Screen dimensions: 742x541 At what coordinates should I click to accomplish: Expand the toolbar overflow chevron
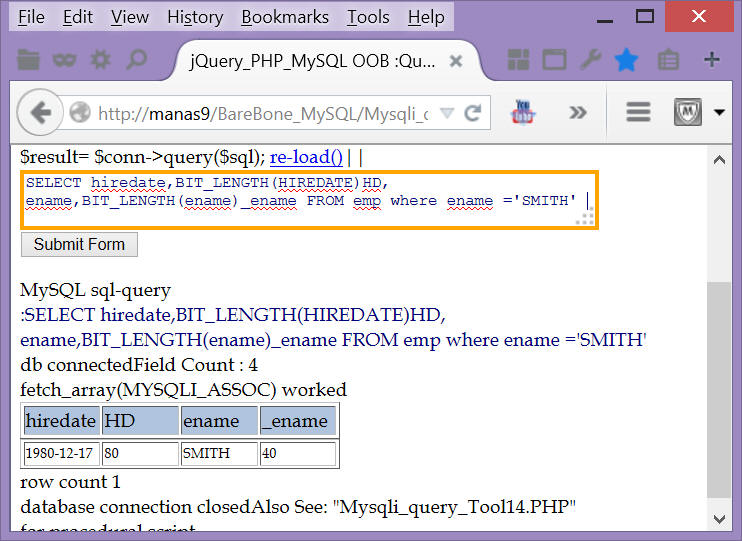pos(577,112)
